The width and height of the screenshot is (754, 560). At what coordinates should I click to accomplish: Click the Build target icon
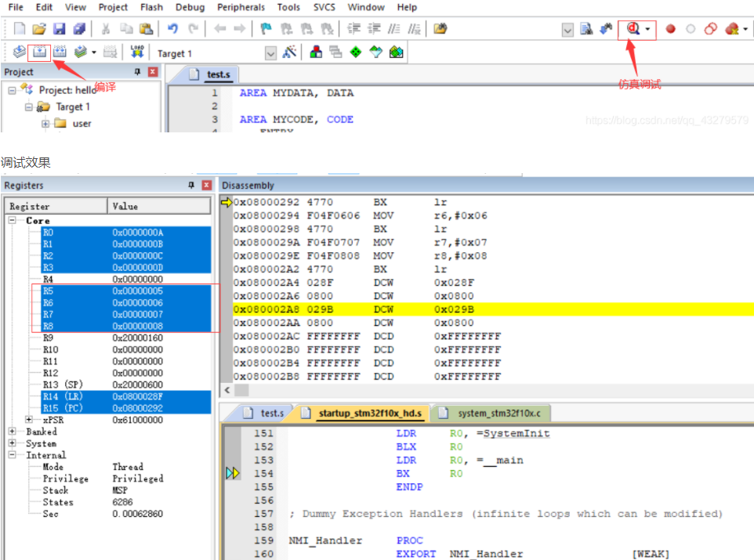[x=39, y=52]
